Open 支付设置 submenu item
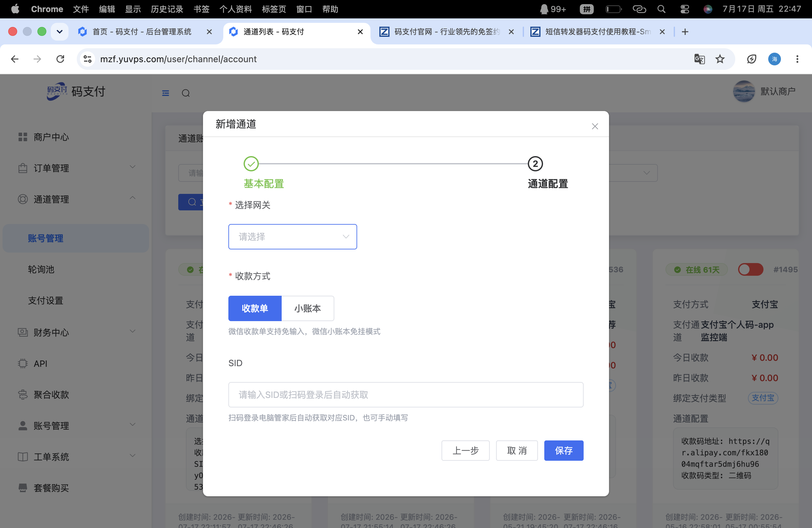This screenshot has width=812, height=528. pyautogui.click(x=76, y=300)
